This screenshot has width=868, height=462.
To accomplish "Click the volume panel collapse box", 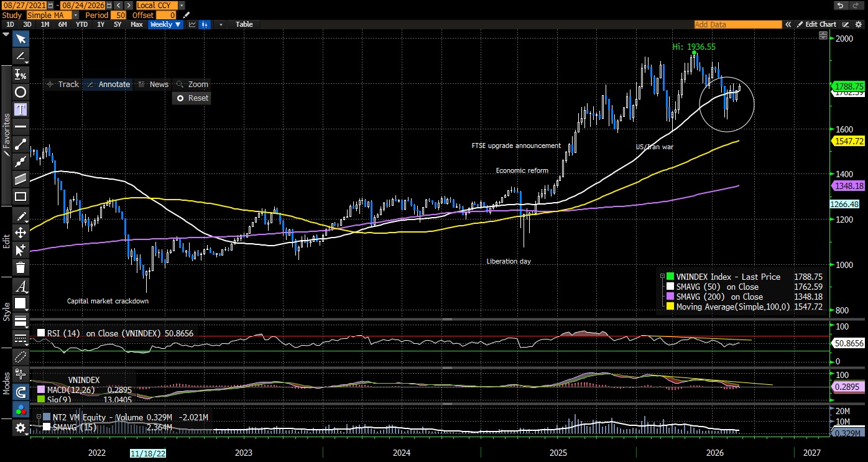I will pos(39,417).
